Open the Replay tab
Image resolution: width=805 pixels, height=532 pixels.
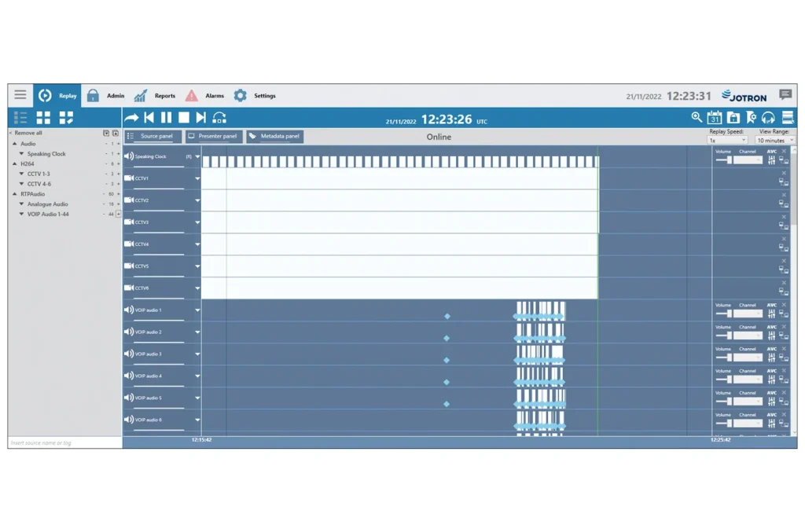coord(57,95)
